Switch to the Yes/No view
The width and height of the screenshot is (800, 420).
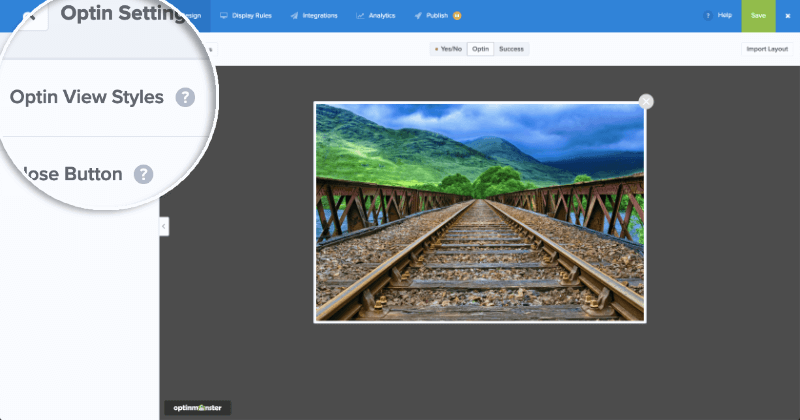[x=448, y=49]
